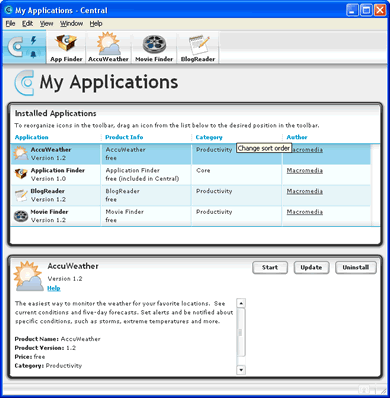Click description scrollbar down arrow
Viewport: 390px width, 398px height.
tap(241, 369)
